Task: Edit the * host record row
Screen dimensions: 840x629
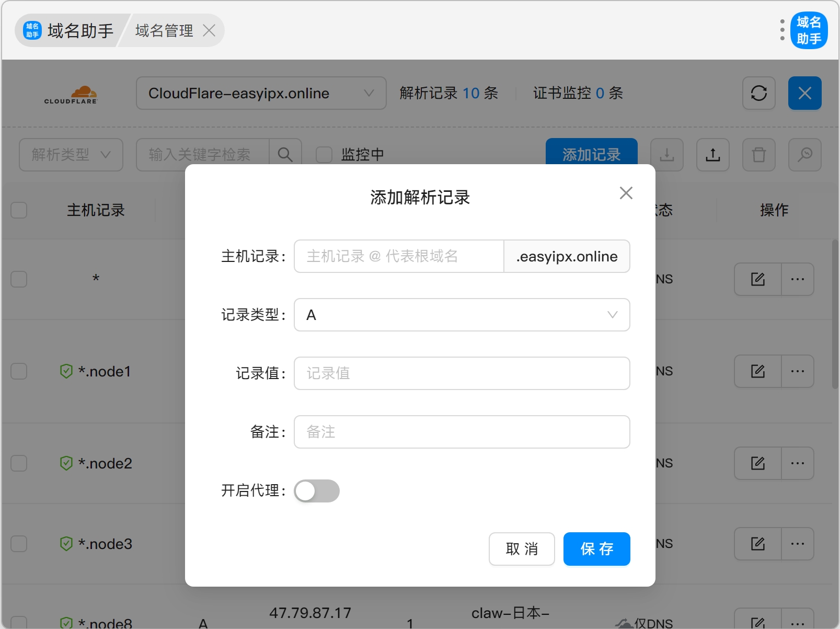Action: pos(758,279)
